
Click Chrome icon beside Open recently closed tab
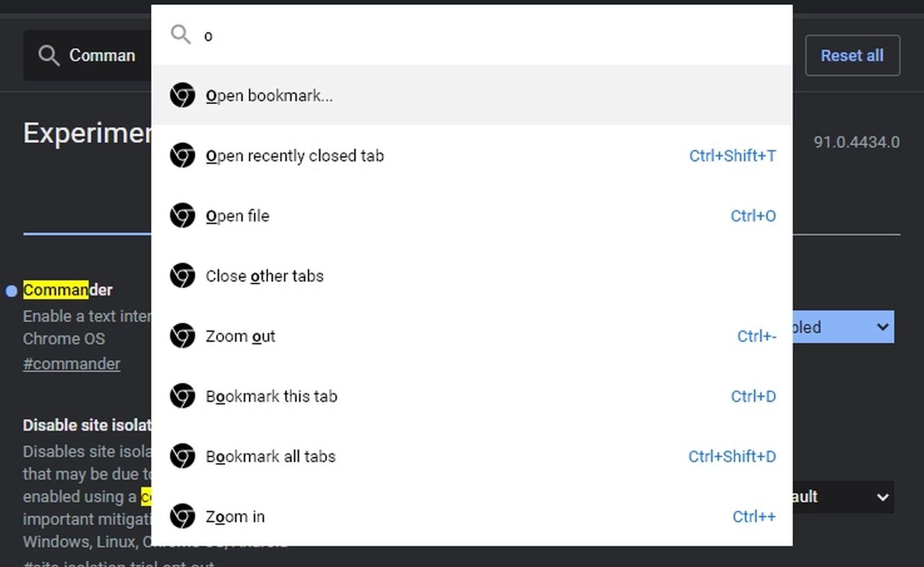[182, 156]
